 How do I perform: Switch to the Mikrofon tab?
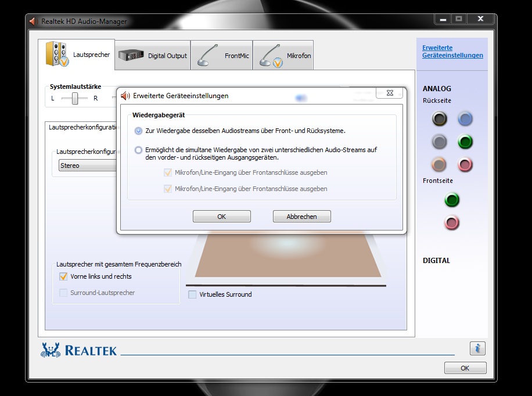(x=283, y=55)
